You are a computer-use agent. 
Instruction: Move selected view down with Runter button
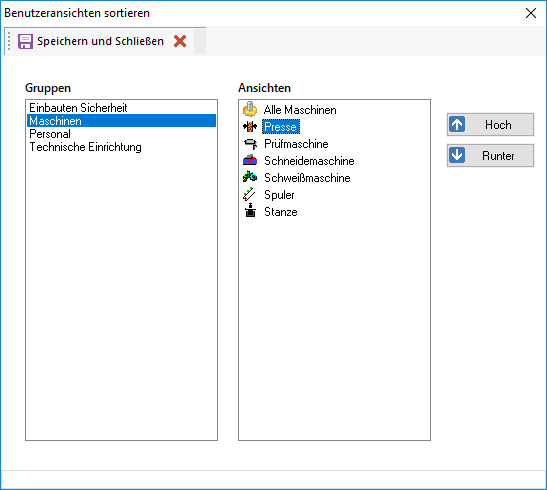tap(490, 156)
